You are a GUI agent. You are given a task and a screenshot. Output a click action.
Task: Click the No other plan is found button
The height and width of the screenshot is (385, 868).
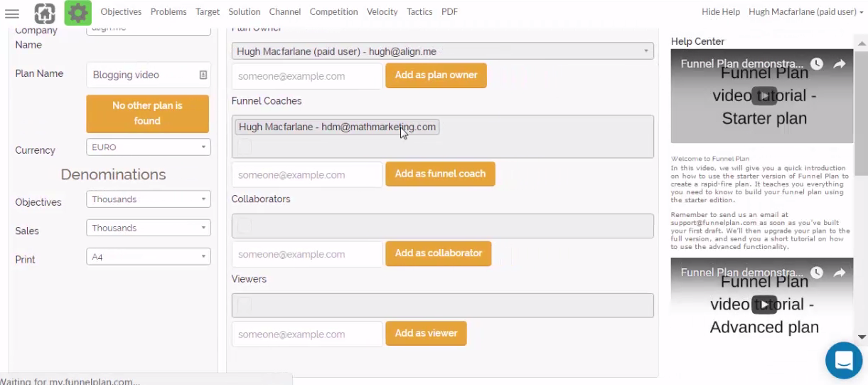tap(148, 113)
